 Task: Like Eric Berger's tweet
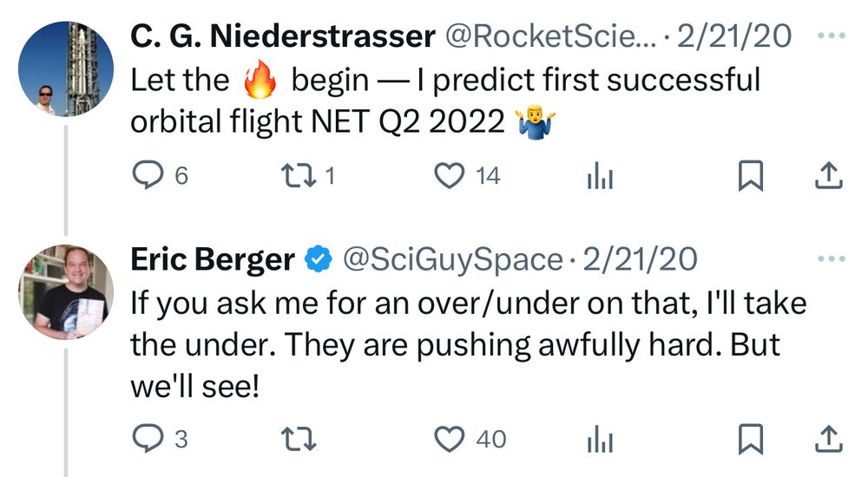[449, 440]
